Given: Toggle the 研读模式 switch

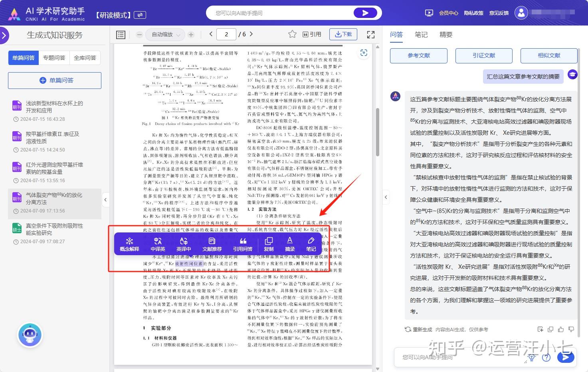Looking at the screenshot, I should pyautogui.click(x=141, y=14).
